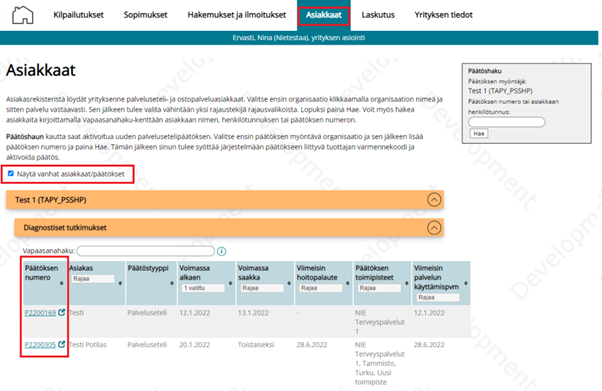Open Asiakas Rajaa filter
602x391 pixels.
coord(93,278)
